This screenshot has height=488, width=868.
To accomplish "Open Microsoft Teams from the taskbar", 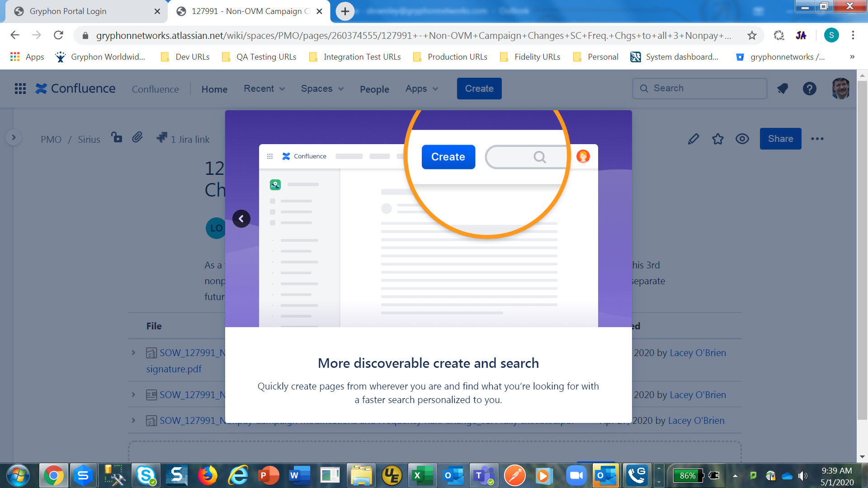I will (484, 475).
